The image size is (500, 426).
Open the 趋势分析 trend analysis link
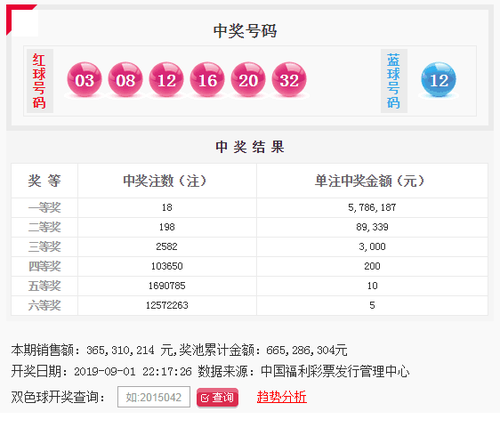click(282, 397)
